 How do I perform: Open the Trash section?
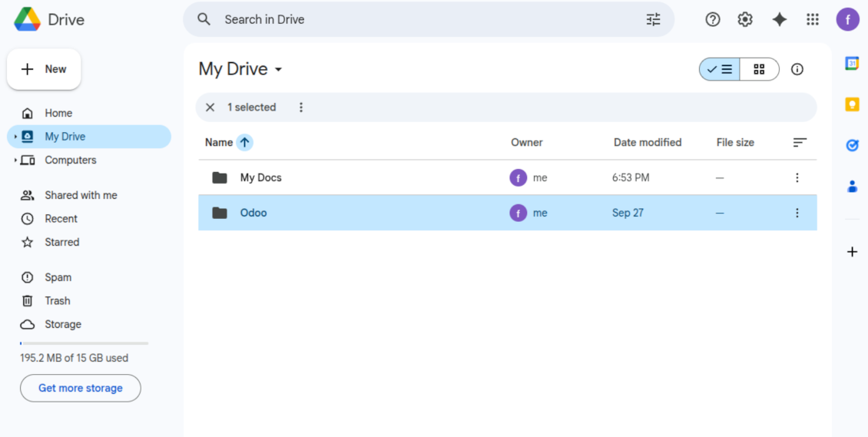pos(57,301)
